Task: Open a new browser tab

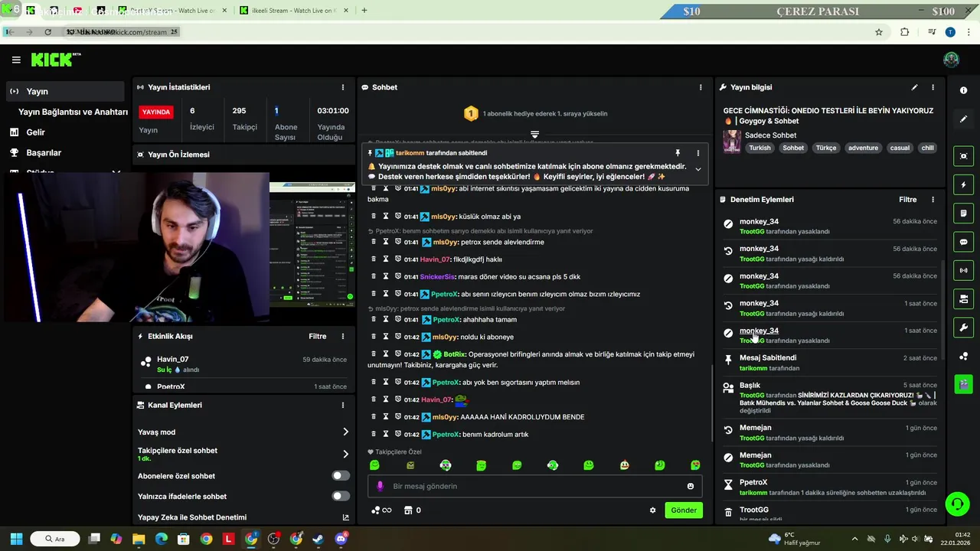Action: (364, 11)
